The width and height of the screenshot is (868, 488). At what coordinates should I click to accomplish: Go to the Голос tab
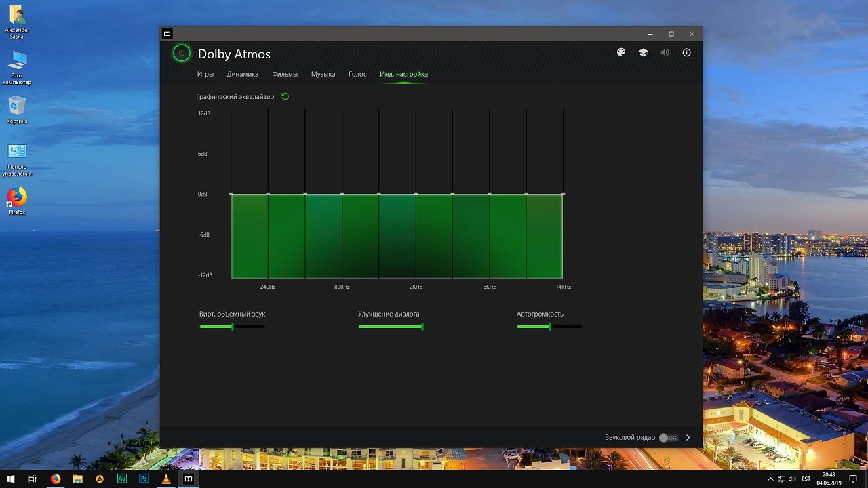coord(357,74)
